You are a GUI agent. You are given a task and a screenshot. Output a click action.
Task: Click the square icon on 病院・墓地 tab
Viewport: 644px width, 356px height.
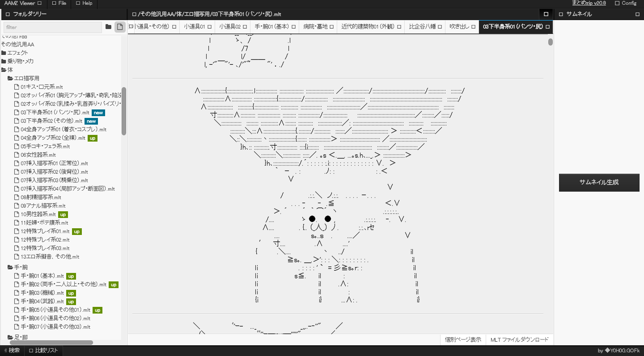coord(331,27)
